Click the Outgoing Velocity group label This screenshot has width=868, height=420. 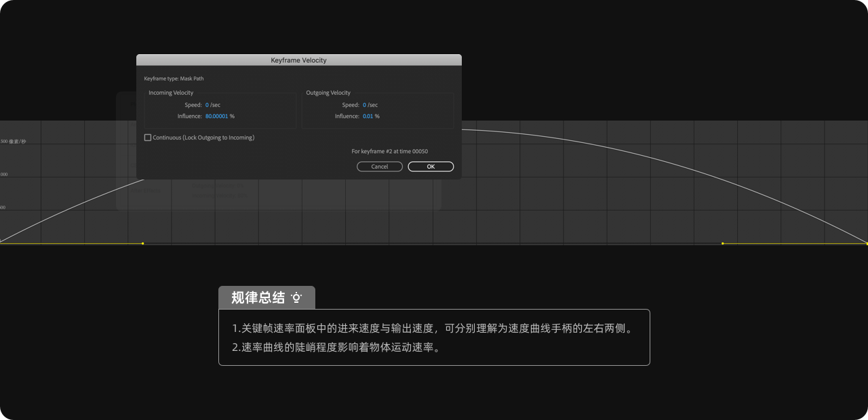[328, 93]
